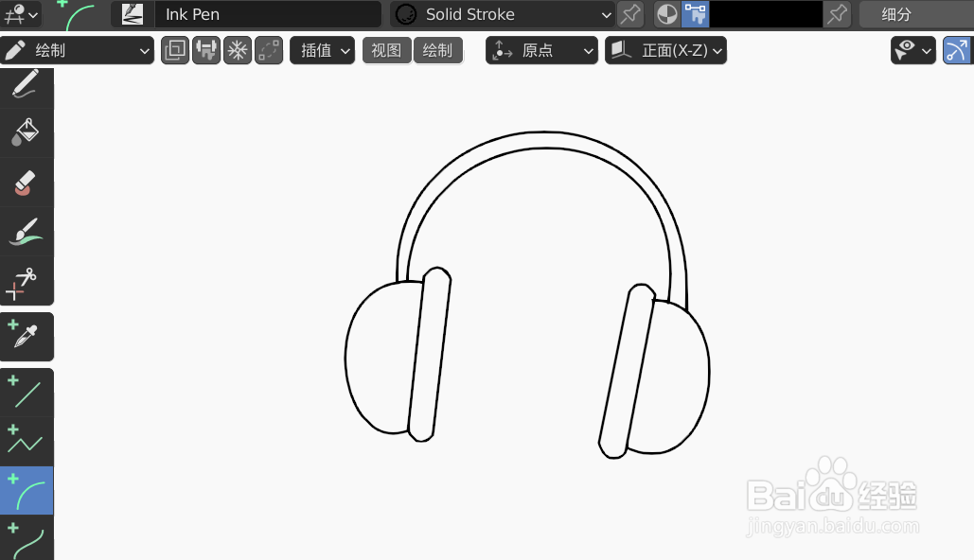Select the Tint tool
Screen dimensions: 974x560
[27, 231]
